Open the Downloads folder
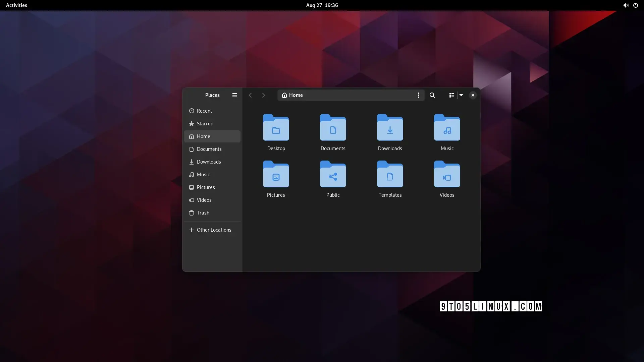 point(390,131)
